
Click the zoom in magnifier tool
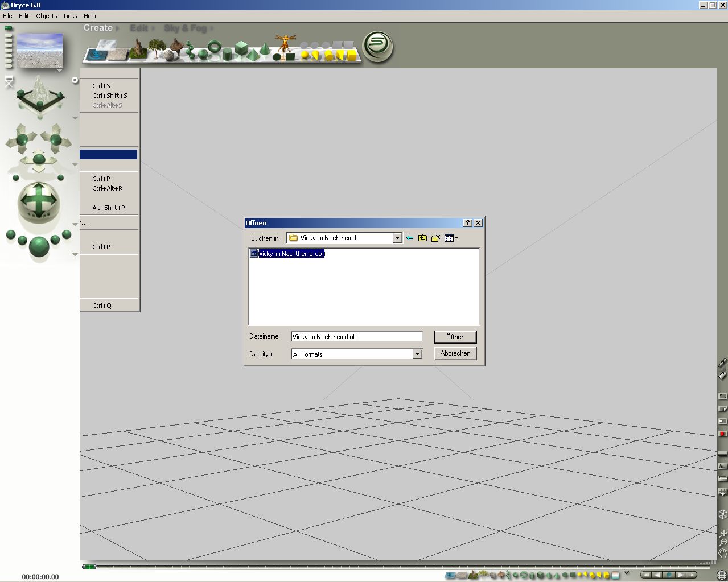pyautogui.click(x=722, y=534)
